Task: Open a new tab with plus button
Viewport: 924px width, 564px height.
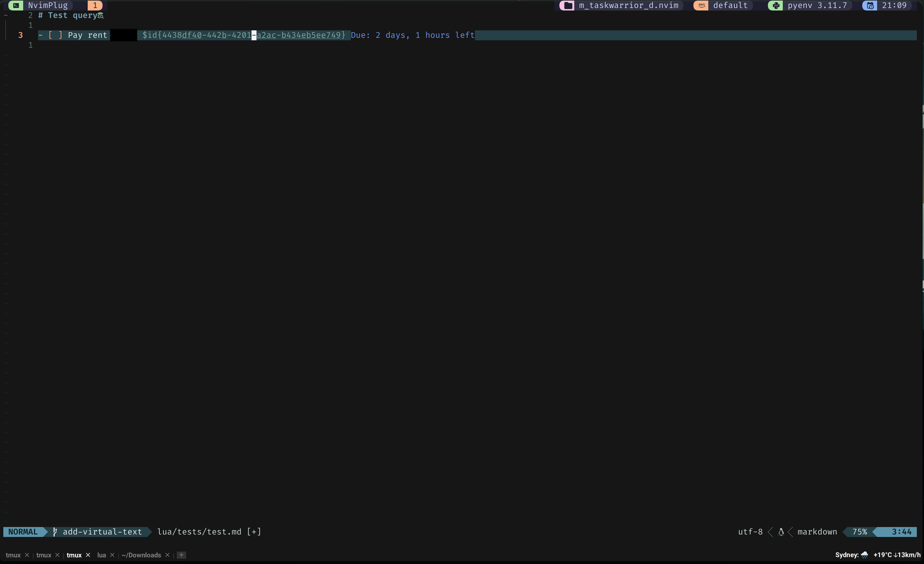Action: pos(181,555)
